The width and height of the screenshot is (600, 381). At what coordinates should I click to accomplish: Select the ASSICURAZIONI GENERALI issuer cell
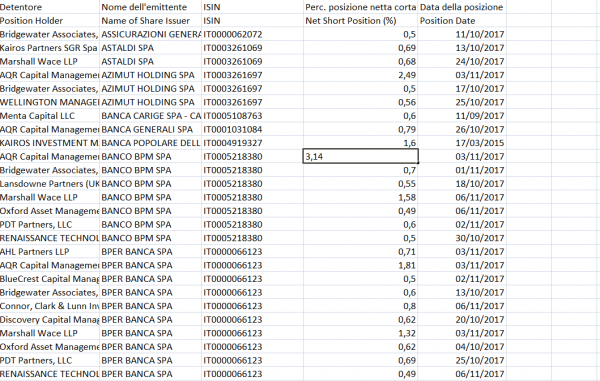(151, 34)
